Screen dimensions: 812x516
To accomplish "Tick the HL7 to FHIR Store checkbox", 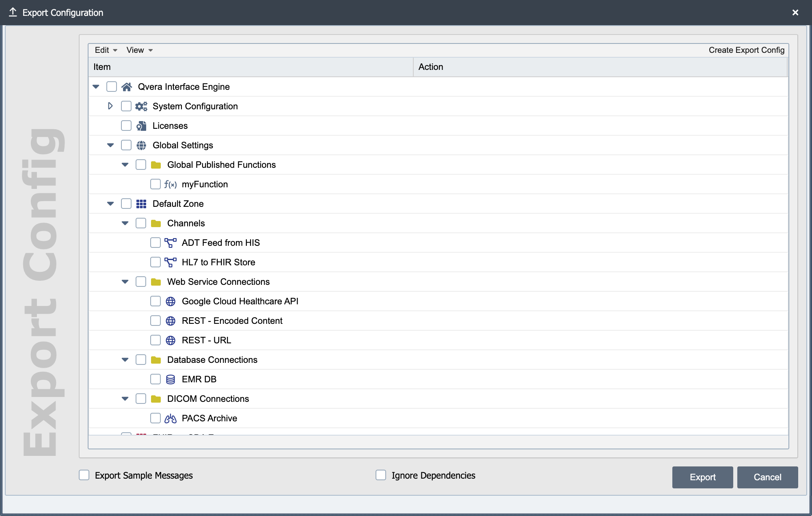I will tap(155, 262).
